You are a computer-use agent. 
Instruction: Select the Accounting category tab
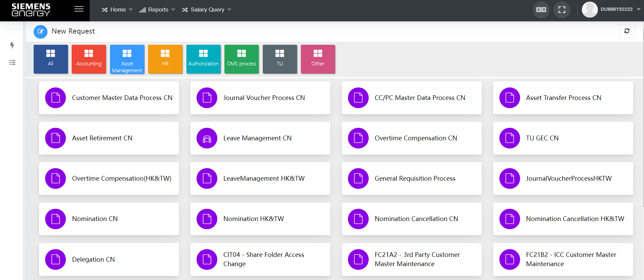coord(89,59)
